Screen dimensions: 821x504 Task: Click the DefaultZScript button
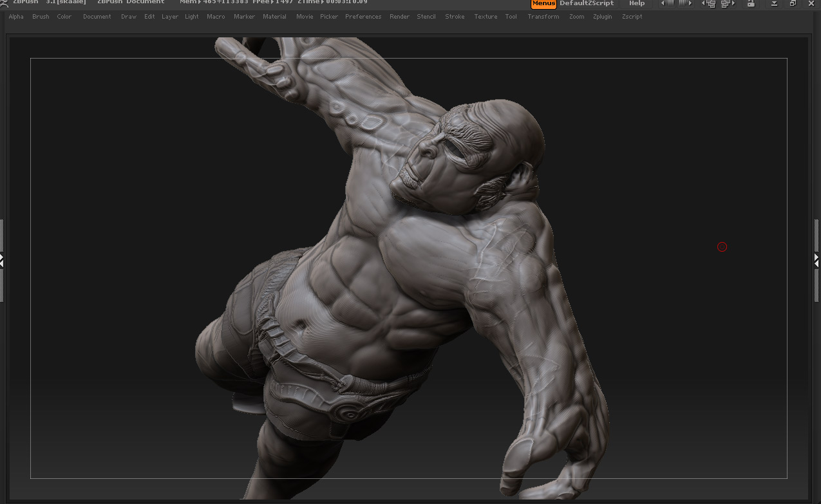pyautogui.click(x=587, y=3)
